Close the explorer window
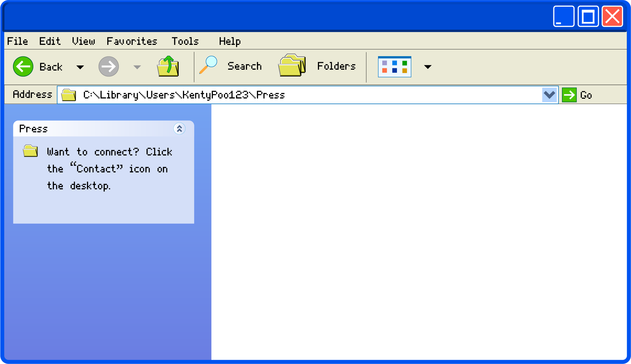 612,16
